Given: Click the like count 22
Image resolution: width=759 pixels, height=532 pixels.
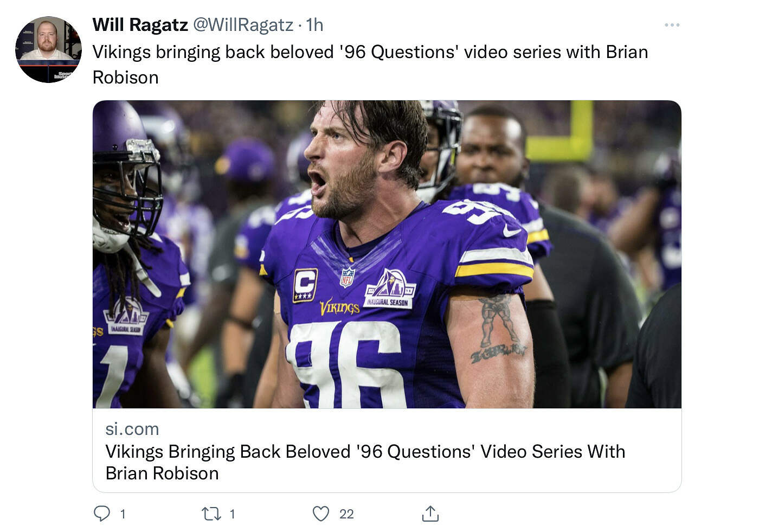Looking at the screenshot, I should [x=346, y=514].
